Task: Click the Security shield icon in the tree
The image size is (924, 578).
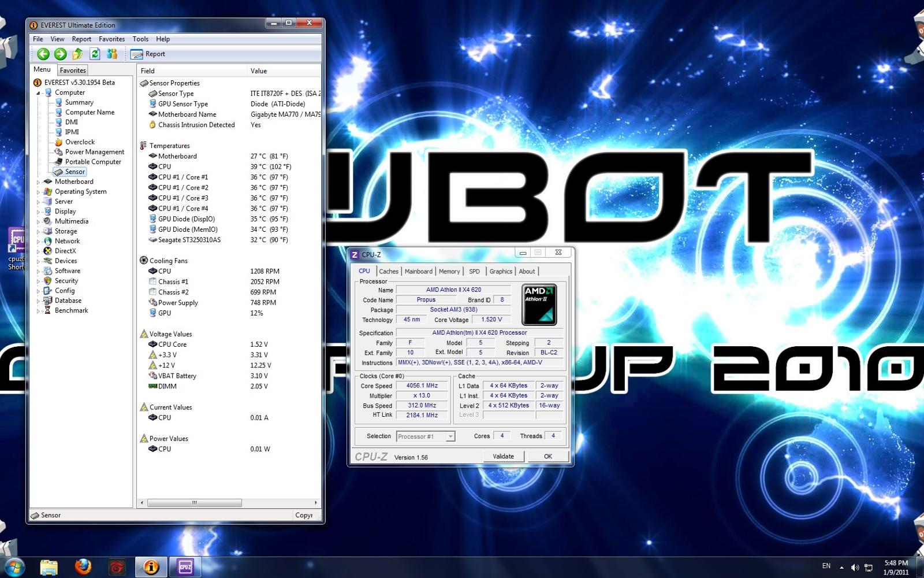Action: (48, 280)
